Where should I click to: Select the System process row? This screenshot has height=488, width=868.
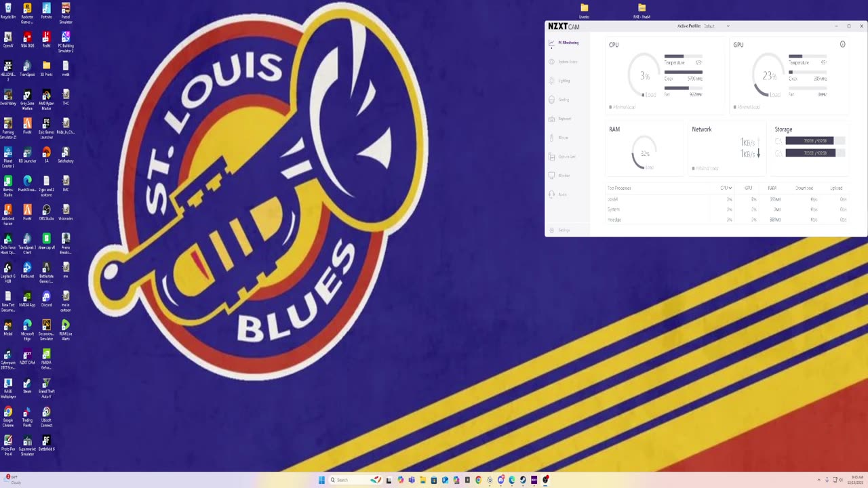(727, 209)
